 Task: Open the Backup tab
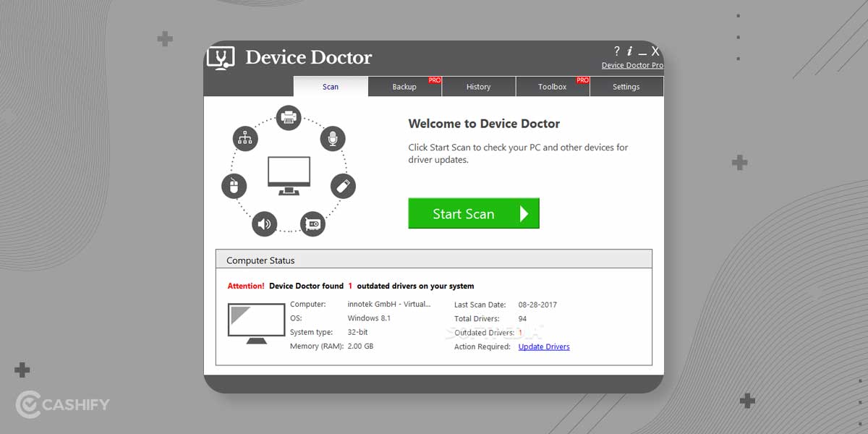(x=404, y=86)
